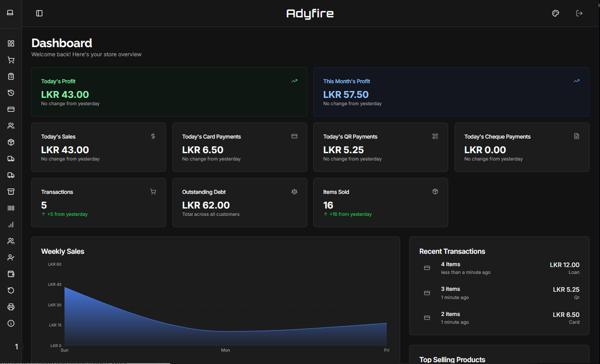Open the users icon below the card icon

coord(11,126)
